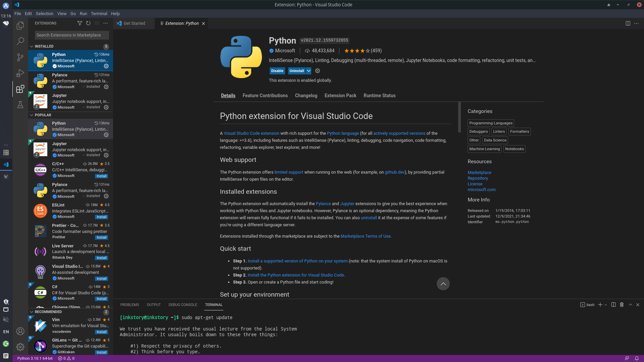The height and width of the screenshot is (362, 644).
Task: Open the Marketplace Terms of Use link
Action: pyautogui.click(x=366, y=236)
